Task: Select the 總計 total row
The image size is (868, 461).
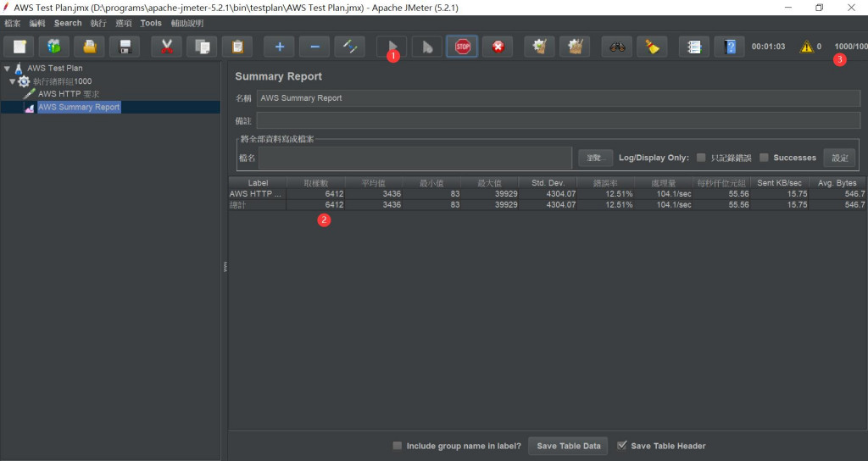Action: [x=548, y=205]
